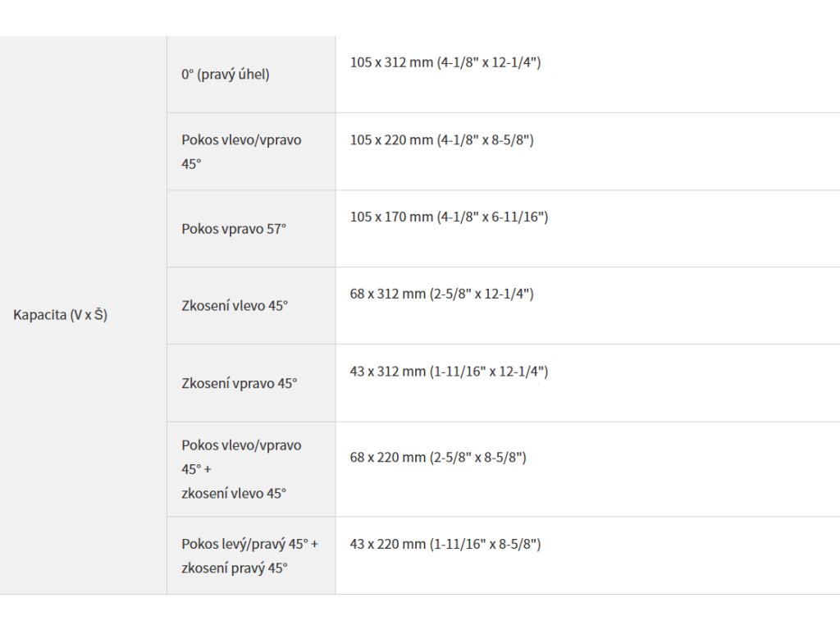Select the 'Pokos vlevo/vpravo 45°' row label
840x630 pixels.
[x=241, y=152]
